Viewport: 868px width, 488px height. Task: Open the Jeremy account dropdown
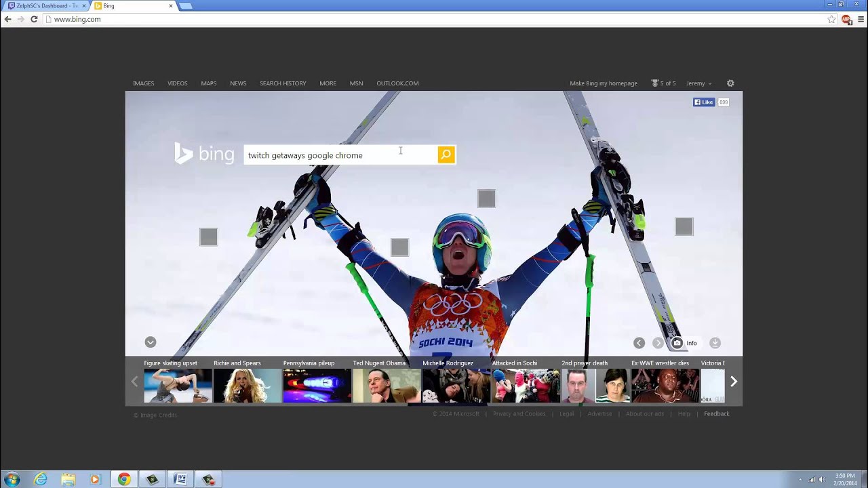698,83
